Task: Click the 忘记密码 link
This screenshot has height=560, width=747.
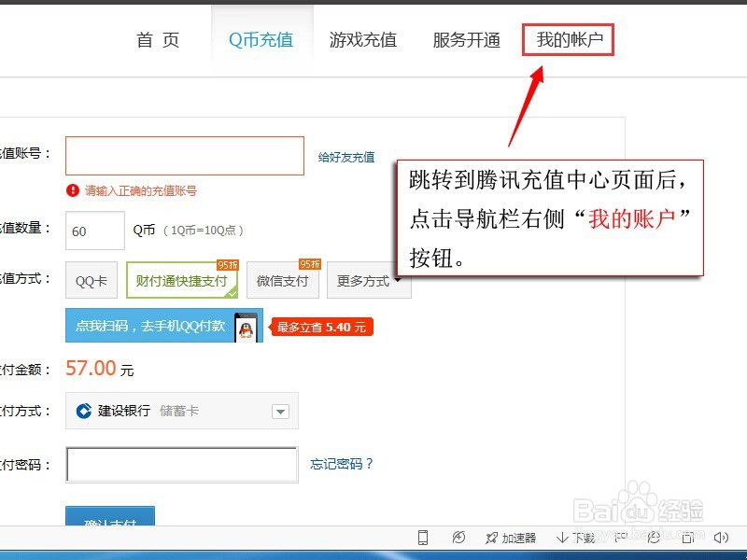Action: coord(339,464)
